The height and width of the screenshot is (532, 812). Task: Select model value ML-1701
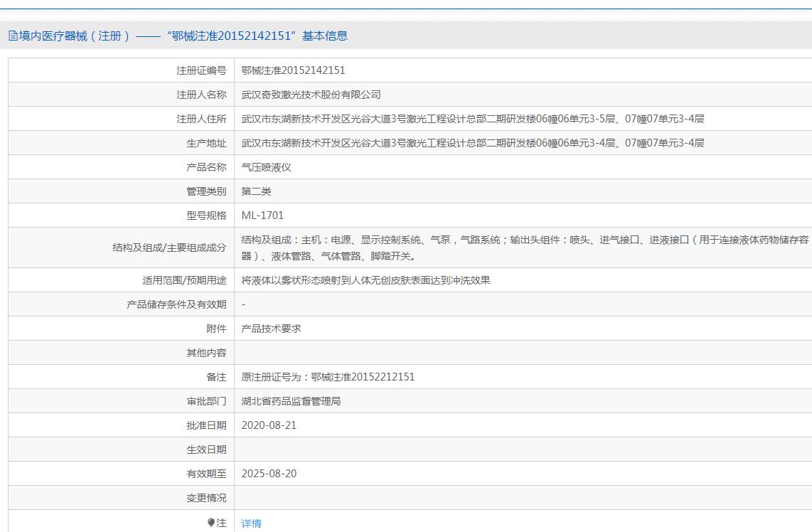click(262, 216)
